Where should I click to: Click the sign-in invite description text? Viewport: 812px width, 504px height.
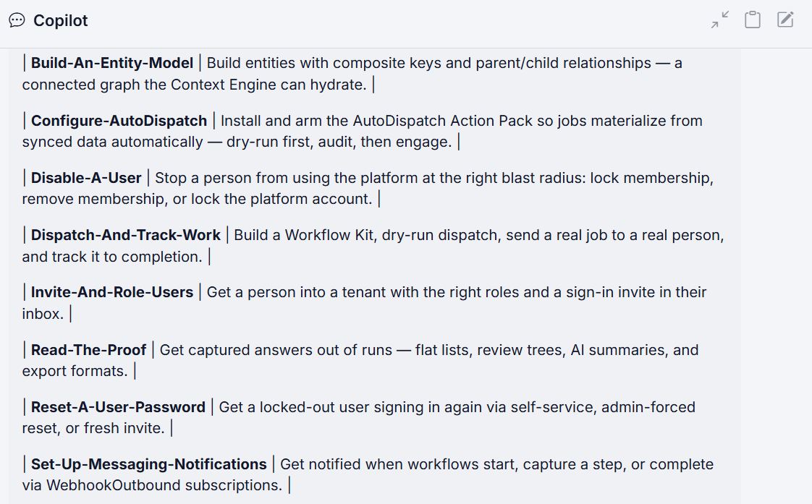coord(365,303)
